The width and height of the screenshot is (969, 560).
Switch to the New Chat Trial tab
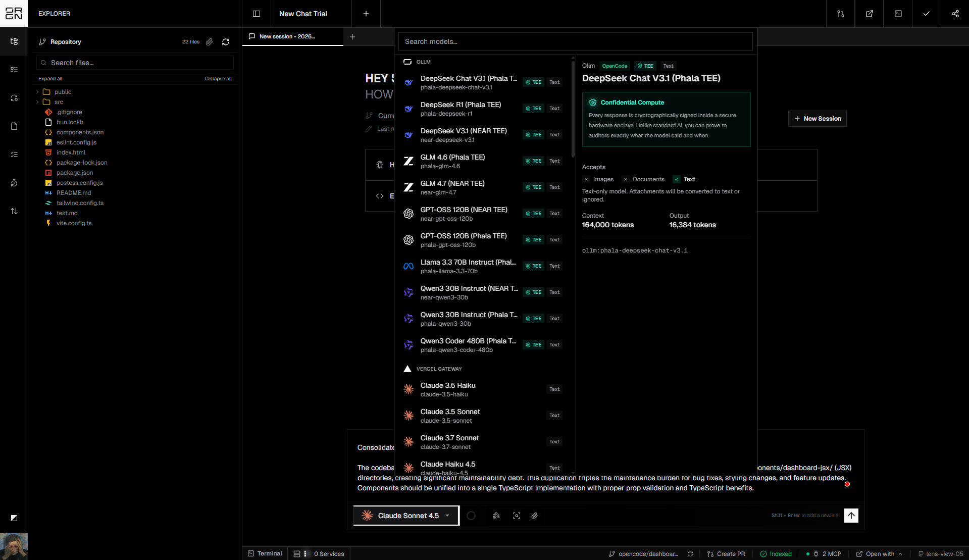point(303,14)
